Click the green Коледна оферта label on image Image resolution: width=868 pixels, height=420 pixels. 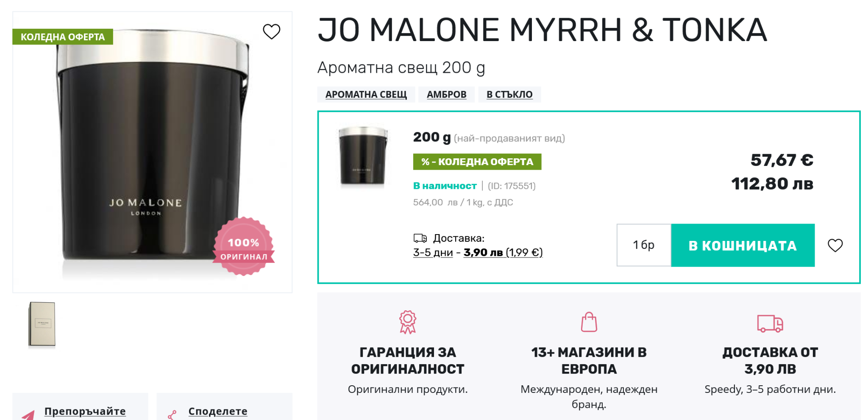[x=63, y=37]
